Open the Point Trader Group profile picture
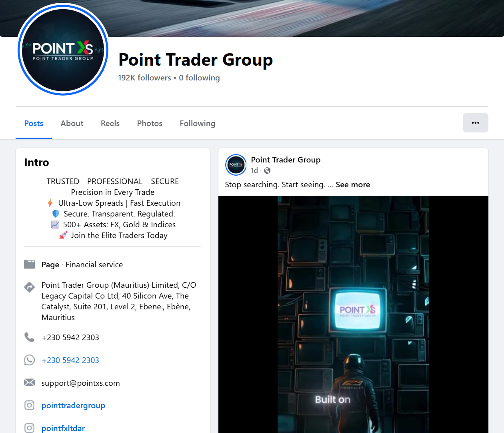The width and height of the screenshot is (504, 433). click(x=63, y=49)
